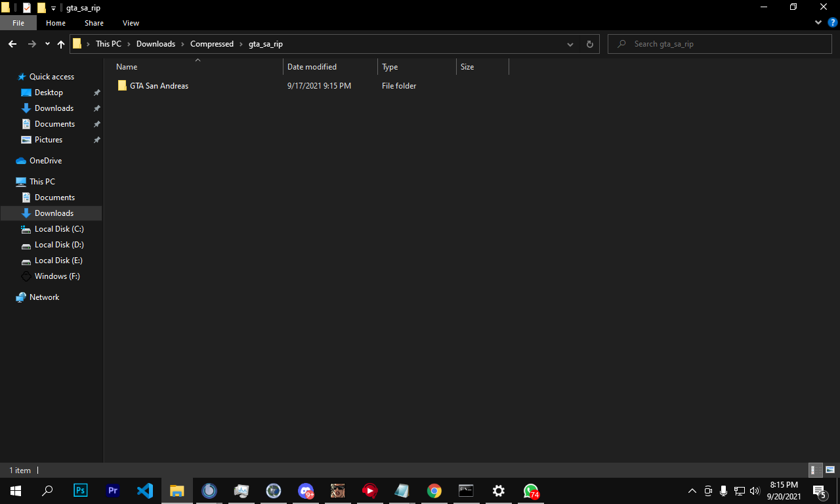Image resolution: width=840 pixels, height=504 pixels.
Task: Select the GTA San Andreas folder
Action: [x=159, y=86]
